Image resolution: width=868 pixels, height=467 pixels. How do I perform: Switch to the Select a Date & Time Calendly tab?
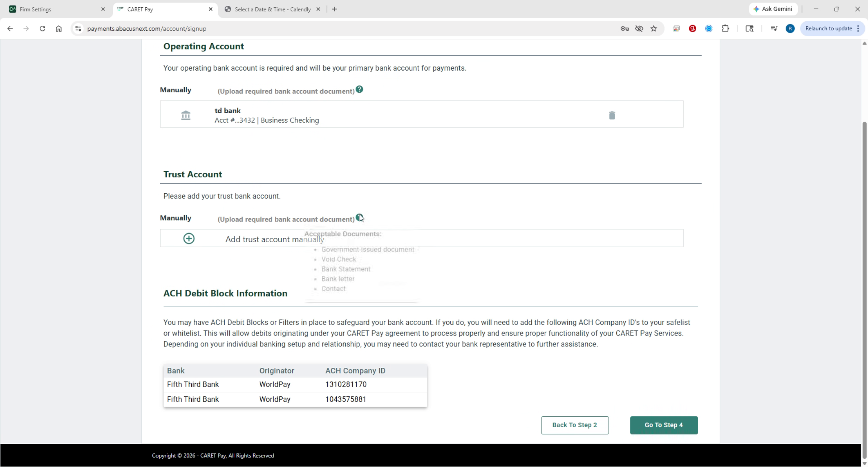point(272,9)
